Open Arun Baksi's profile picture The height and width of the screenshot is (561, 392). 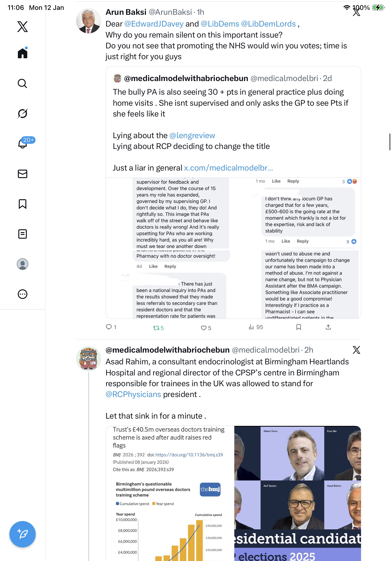(88, 21)
